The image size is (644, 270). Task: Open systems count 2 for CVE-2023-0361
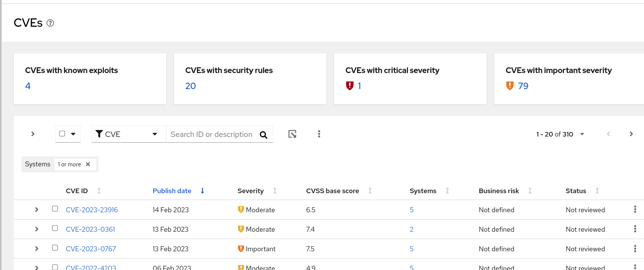click(411, 229)
